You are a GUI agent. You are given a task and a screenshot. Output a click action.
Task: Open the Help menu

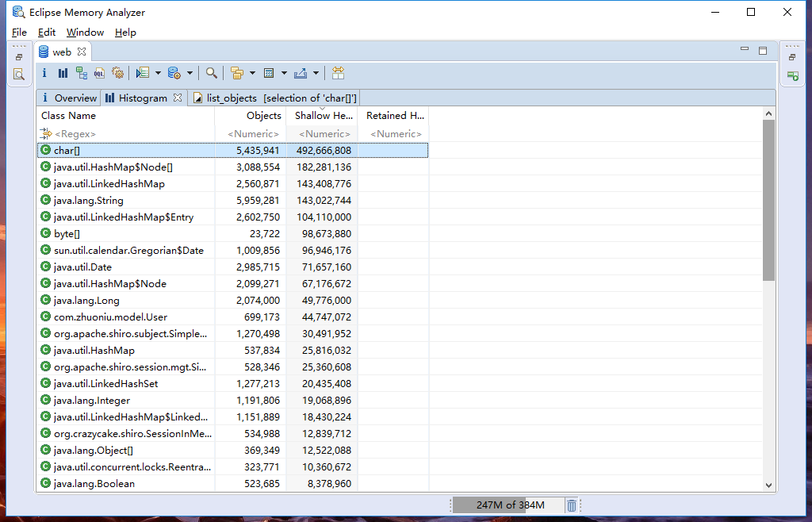125,32
